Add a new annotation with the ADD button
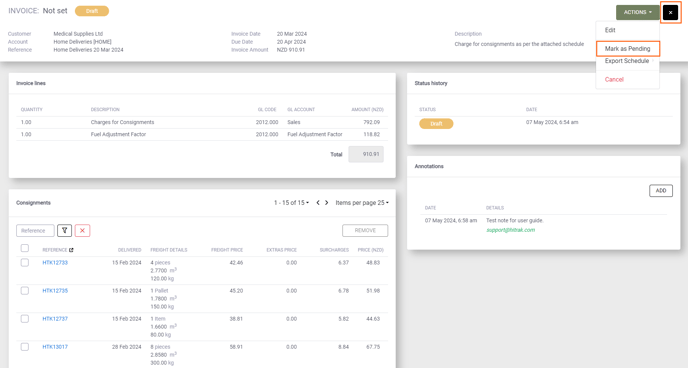688x368 pixels. pos(661,190)
